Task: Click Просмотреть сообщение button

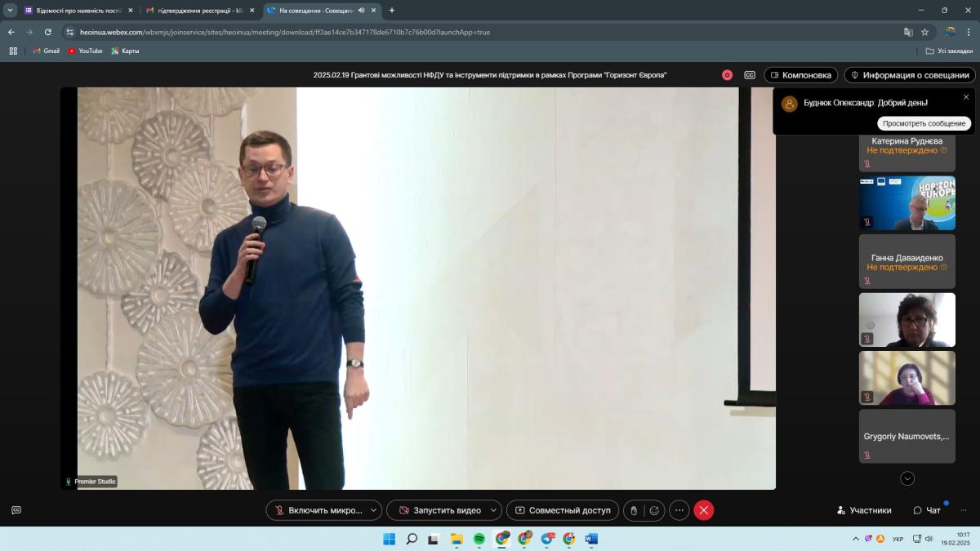Action: [924, 123]
